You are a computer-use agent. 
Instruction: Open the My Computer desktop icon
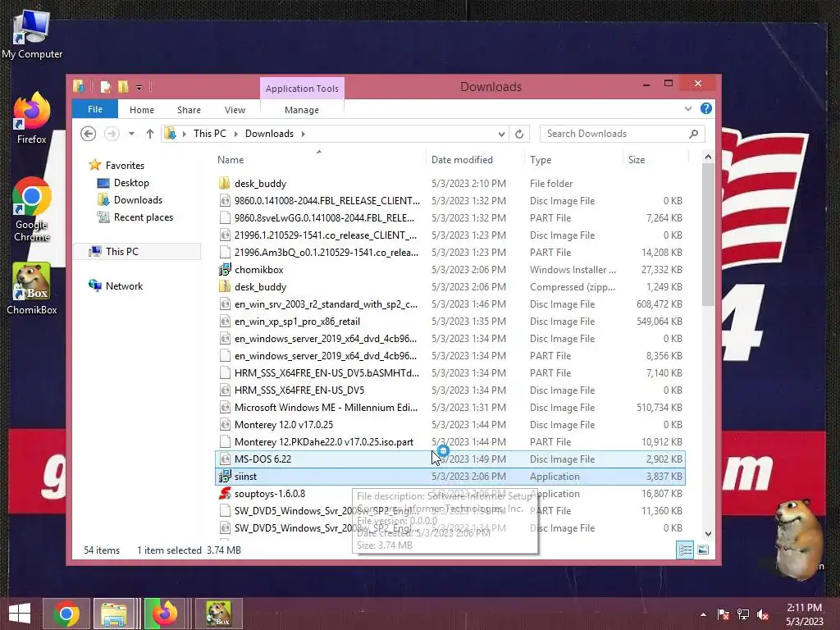pos(32,33)
